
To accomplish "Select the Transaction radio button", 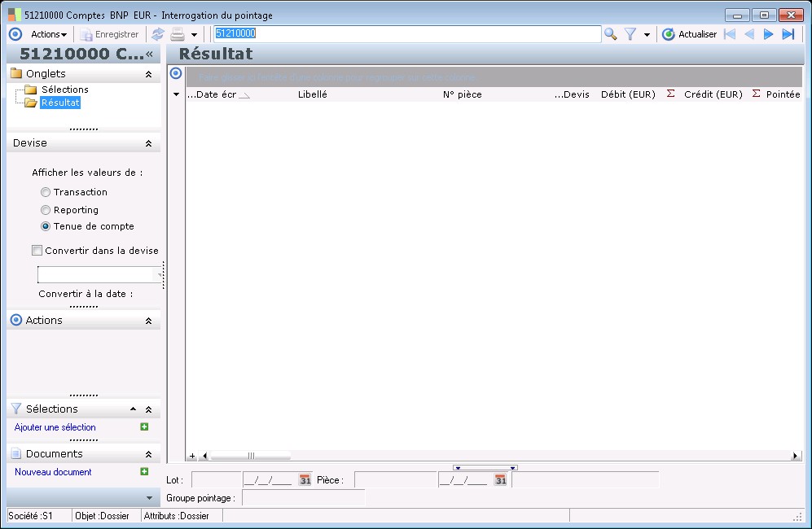I will 46,192.
